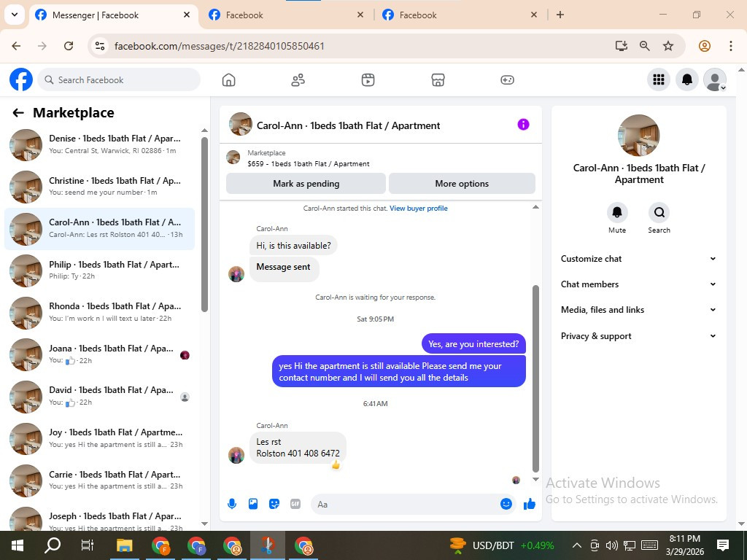
Task: Open the emoji picker smiley icon
Action: (506, 504)
